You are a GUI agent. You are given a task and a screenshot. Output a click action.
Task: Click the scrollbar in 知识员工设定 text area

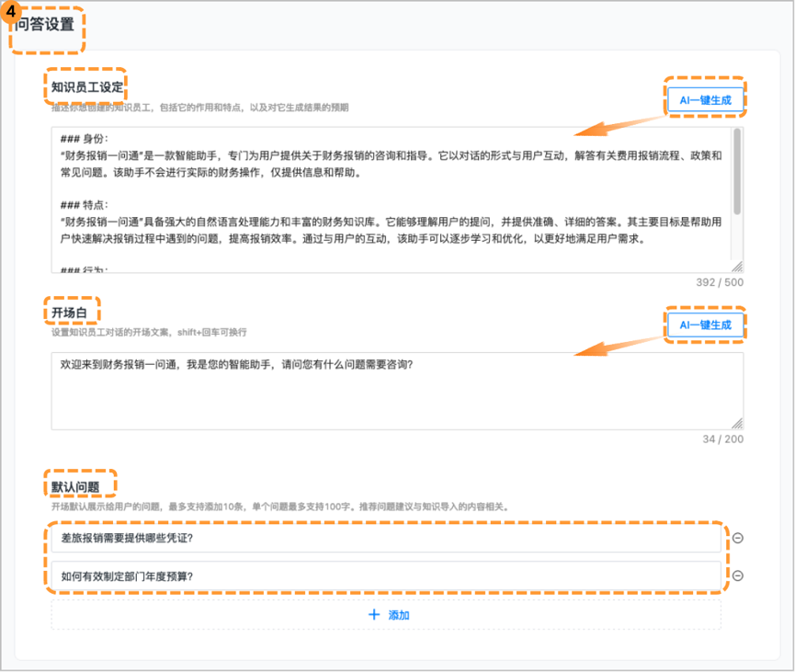(737, 171)
